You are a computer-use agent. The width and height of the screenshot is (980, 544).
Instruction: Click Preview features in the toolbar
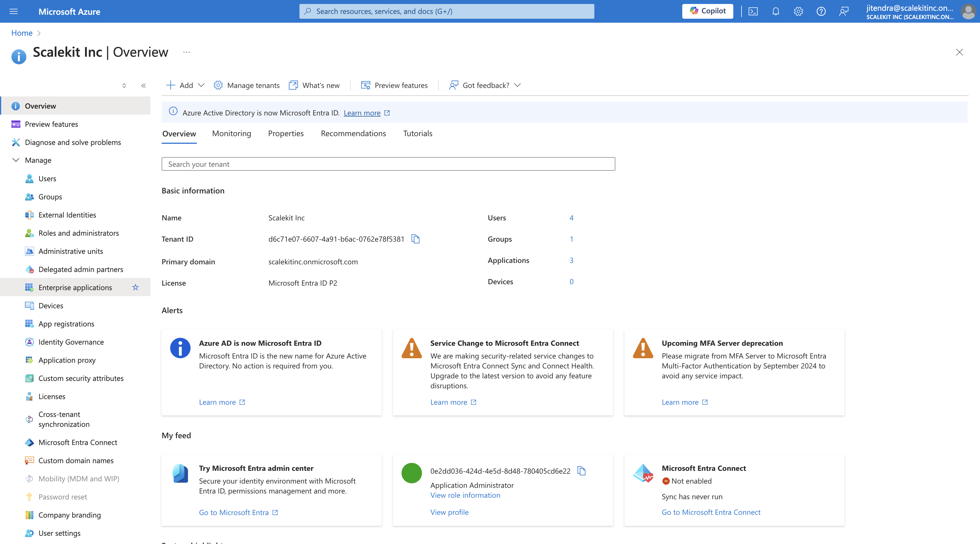click(x=394, y=85)
